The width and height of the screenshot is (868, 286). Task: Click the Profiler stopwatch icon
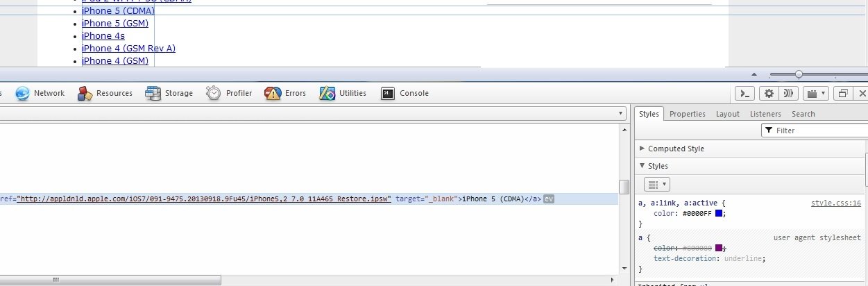tap(213, 93)
